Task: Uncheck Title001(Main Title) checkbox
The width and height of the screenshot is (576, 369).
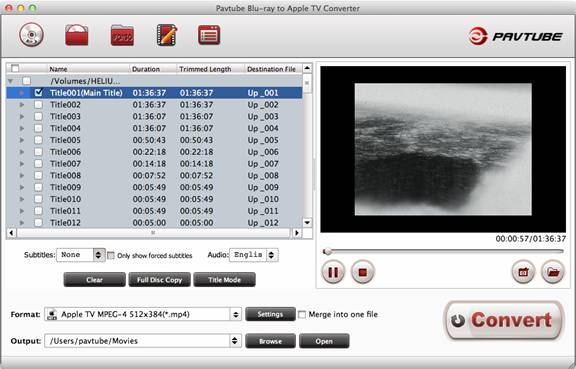Action: [x=38, y=93]
